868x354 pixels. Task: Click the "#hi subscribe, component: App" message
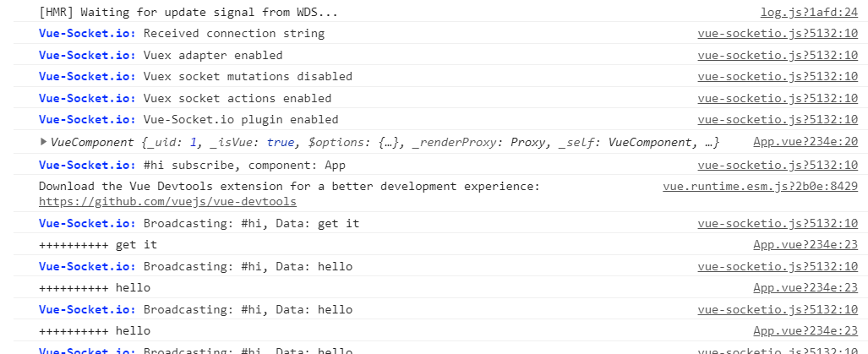244,165
